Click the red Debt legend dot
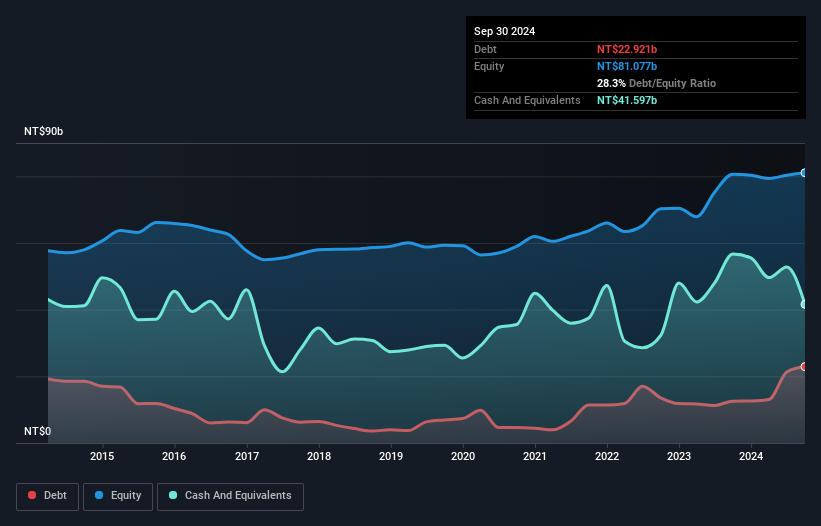The width and height of the screenshot is (821, 526). click(32, 495)
